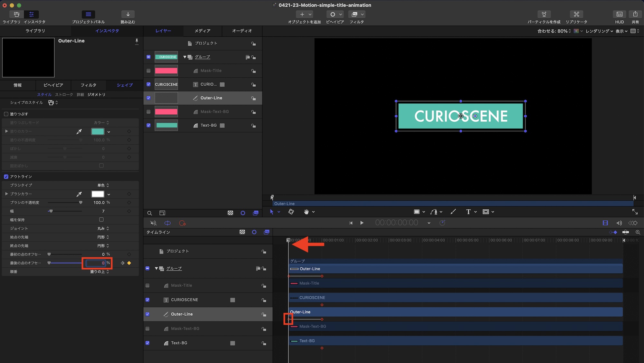Click the white brush color swatch
This screenshot has width=644, height=363.
tap(98, 194)
